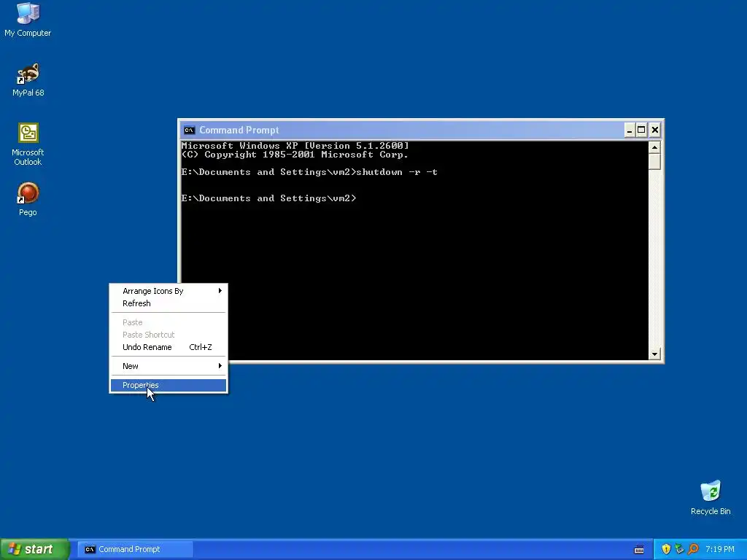
Task: Close the Command Prompt window
Action: pyautogui.click(x=655, y=130)
